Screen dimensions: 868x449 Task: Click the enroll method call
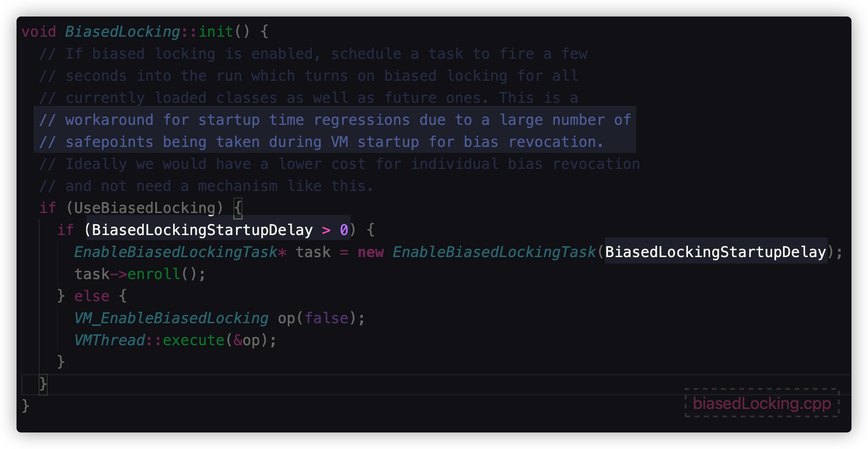click(x=154, y=274)
